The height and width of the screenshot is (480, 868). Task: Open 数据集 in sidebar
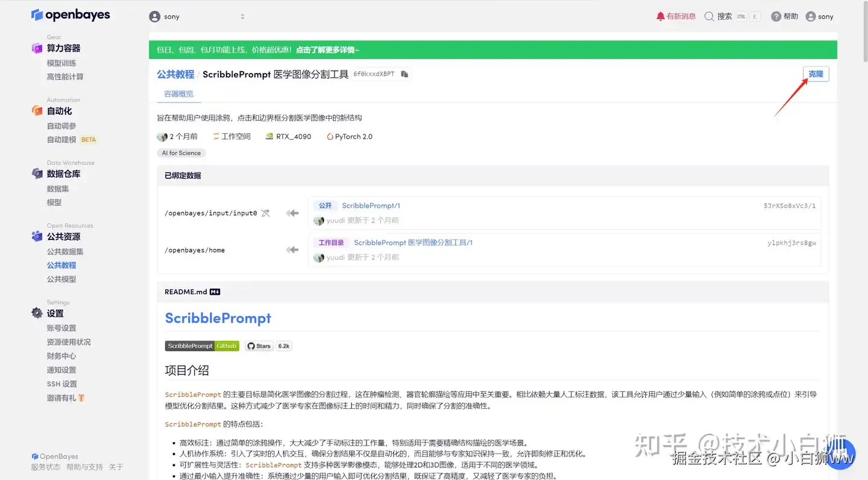[58, 189]
